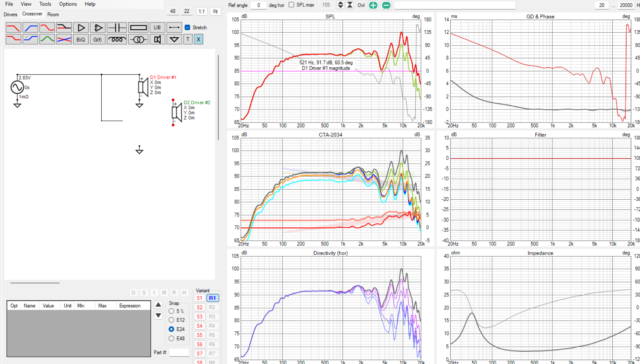
Task: Remove overlay with green minus button
Action: pyautogui.click(x=386, y=5)
